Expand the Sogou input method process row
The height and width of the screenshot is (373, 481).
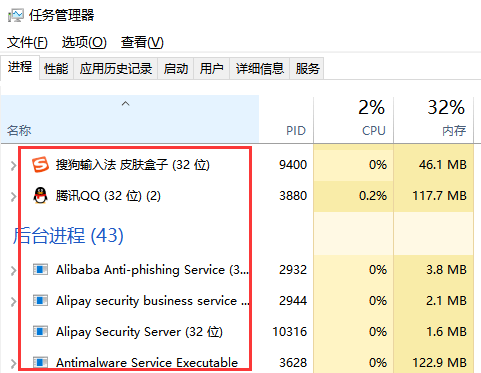(x=13, y=165)
